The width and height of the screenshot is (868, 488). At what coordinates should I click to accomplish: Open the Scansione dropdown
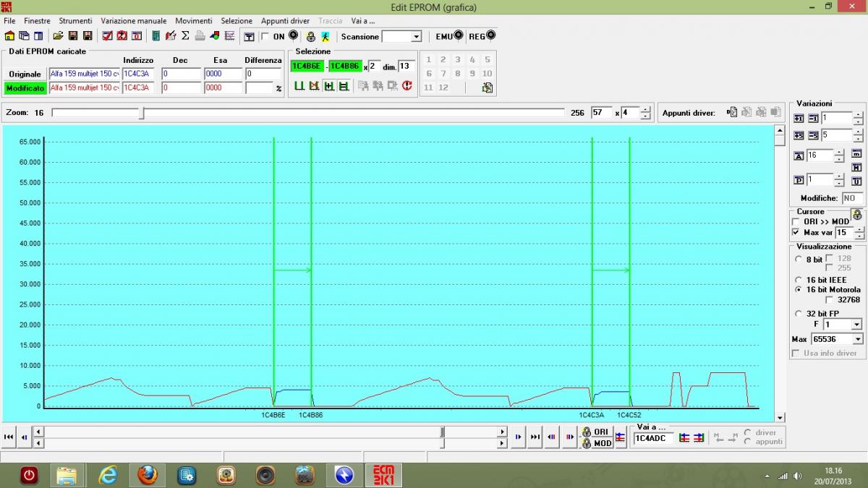416,37
